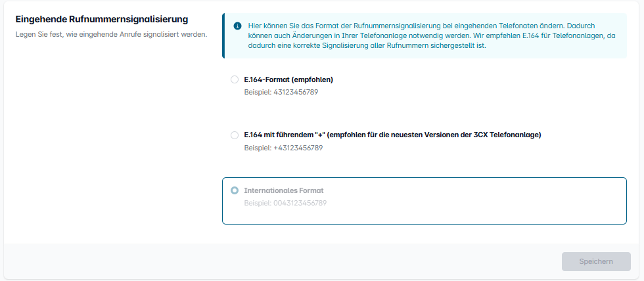Toggle the Internationales Format radio button

pos(235,190)
